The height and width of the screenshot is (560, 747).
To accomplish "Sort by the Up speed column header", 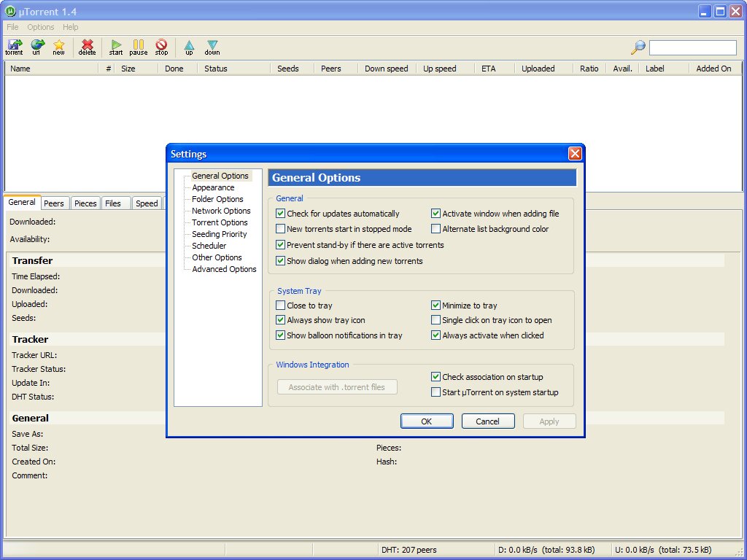I will (445, 69).
